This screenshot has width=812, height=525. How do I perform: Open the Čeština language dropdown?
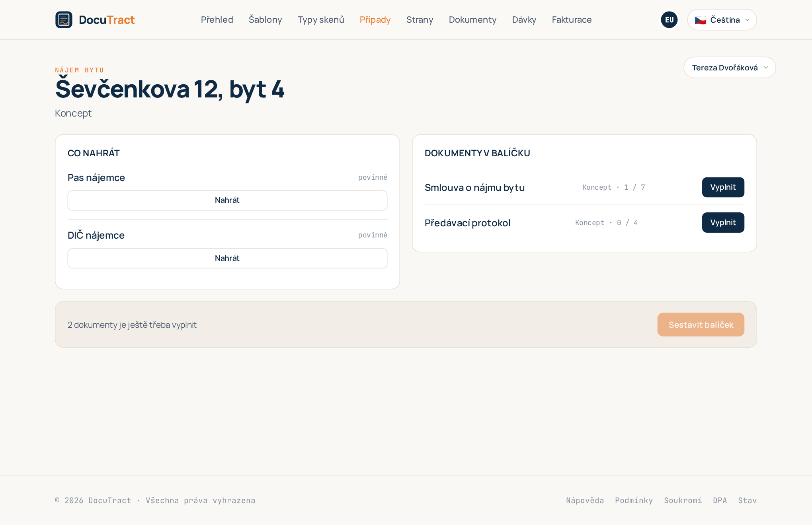(722, 19)
